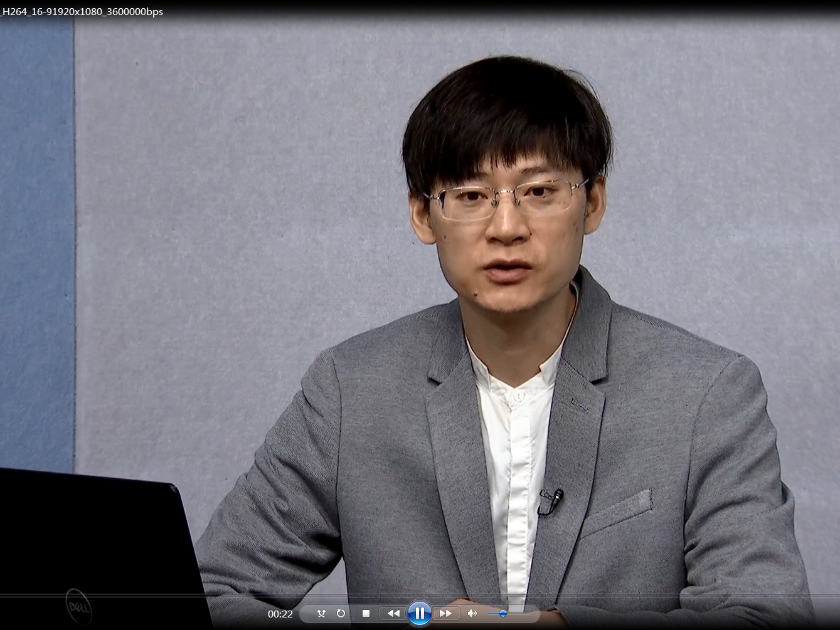Stop the video
This screenshot has height=630, width=840.
click(366, 613)
